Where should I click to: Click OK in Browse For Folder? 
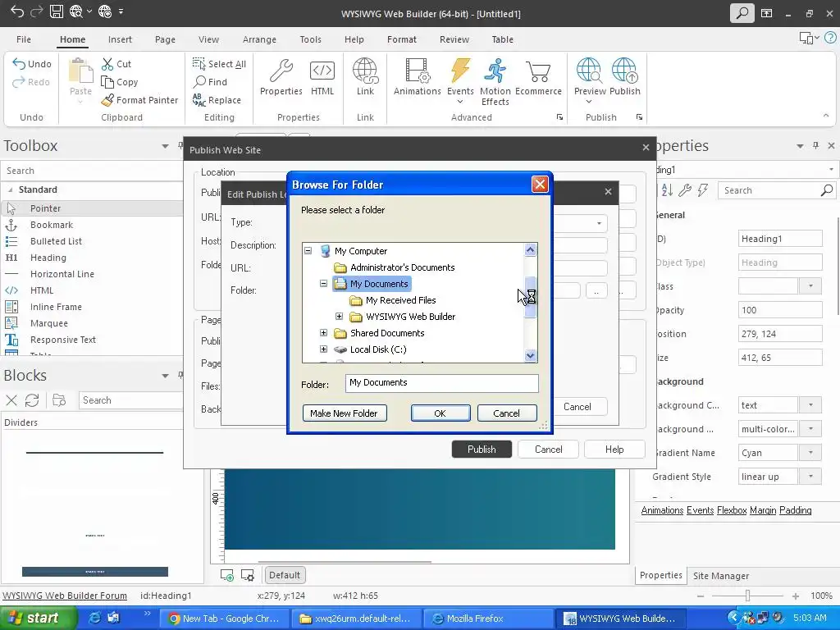440,413
